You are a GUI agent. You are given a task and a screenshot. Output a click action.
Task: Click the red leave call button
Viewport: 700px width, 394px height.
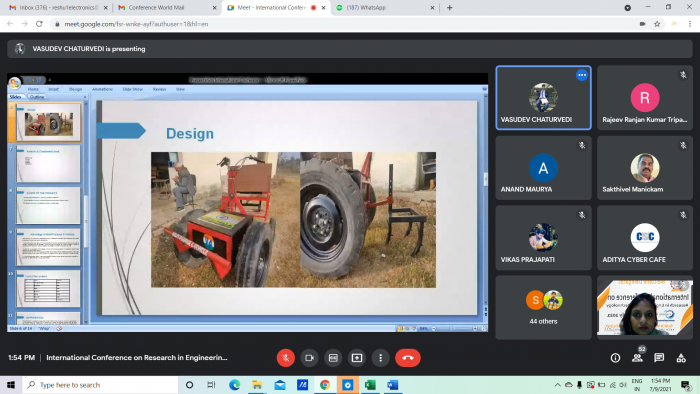point(408,358)
